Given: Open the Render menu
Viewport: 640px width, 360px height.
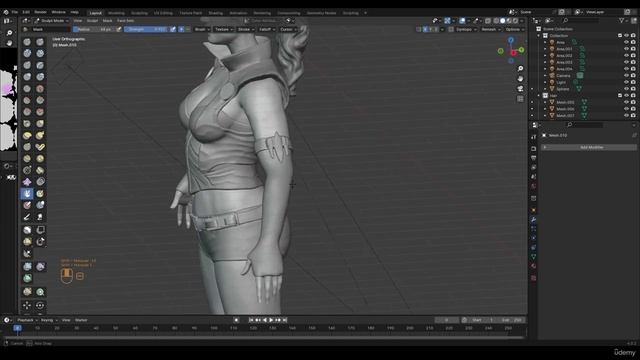Looking at the screenshot, I should click(40, 12).
